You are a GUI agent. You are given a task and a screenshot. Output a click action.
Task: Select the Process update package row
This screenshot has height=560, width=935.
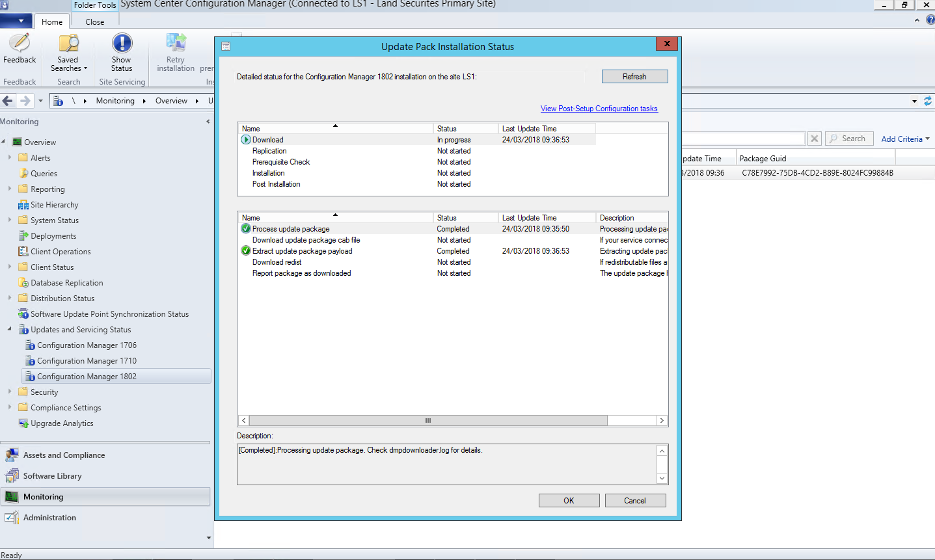[453, 229]
